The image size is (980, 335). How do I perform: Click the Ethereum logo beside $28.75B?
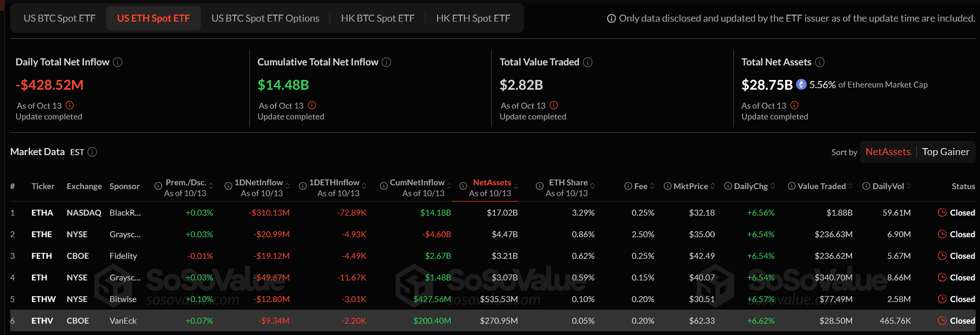click(801, 84)
